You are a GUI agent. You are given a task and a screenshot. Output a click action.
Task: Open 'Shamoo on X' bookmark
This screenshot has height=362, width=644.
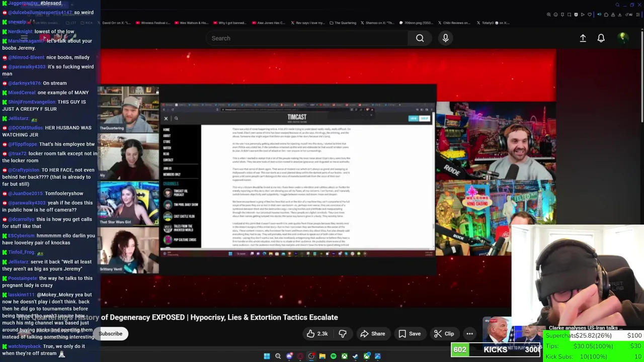[378, 23]
